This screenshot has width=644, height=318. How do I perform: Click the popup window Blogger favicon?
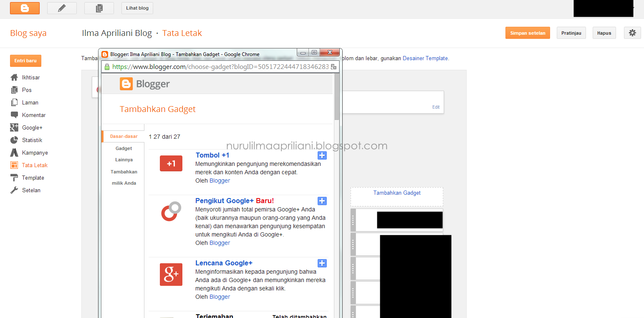pyautogui.click(x=105, y=54)
